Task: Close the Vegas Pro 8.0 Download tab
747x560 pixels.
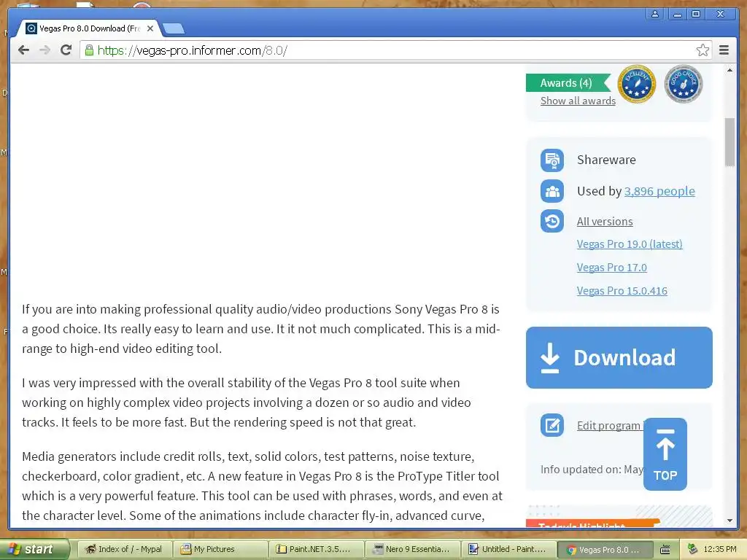Action: pyautogui.click(x=150, y=28)
